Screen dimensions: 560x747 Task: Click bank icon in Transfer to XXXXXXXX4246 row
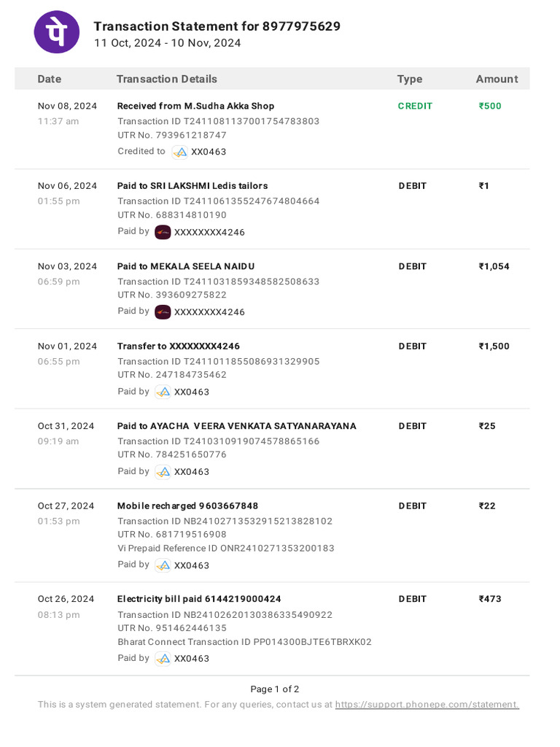163,392
